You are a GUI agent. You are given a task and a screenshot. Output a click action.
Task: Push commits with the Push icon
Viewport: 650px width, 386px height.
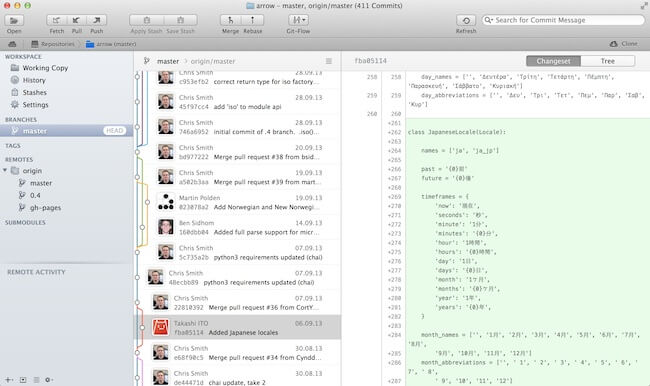tap(97, 20)
